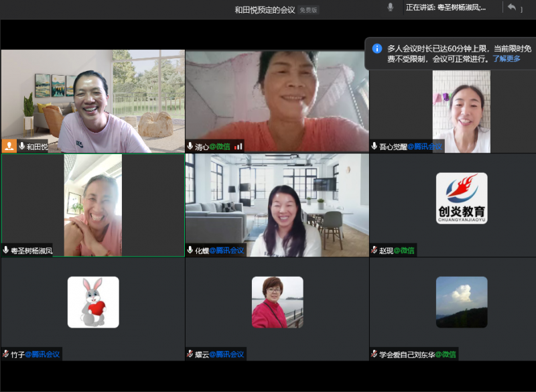Click the muted mic icon for 藤云

coord(190,354)
